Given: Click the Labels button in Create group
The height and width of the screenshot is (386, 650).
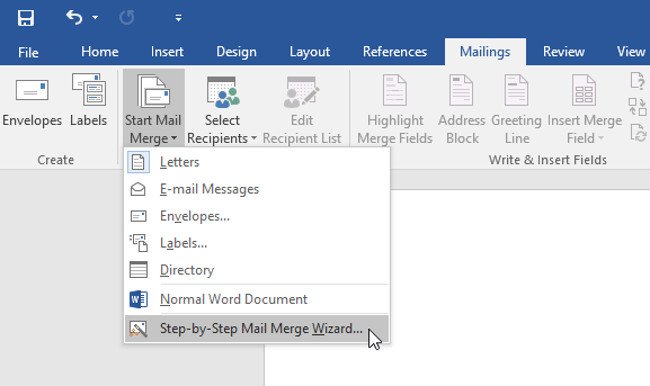Looking at the screenshot, I should (88, 100).
